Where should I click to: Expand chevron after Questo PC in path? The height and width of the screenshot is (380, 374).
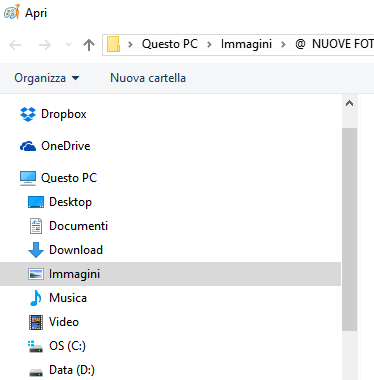pyautogui.click(x=209, y=44)
